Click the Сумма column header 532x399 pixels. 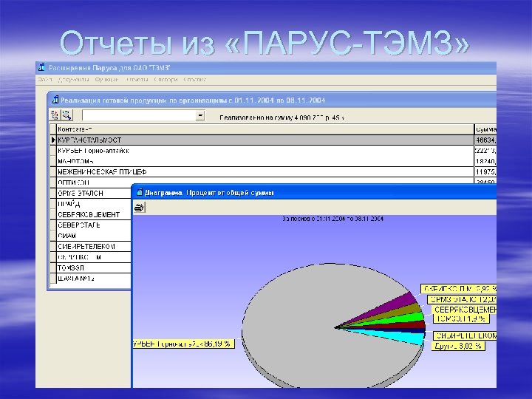485,129
